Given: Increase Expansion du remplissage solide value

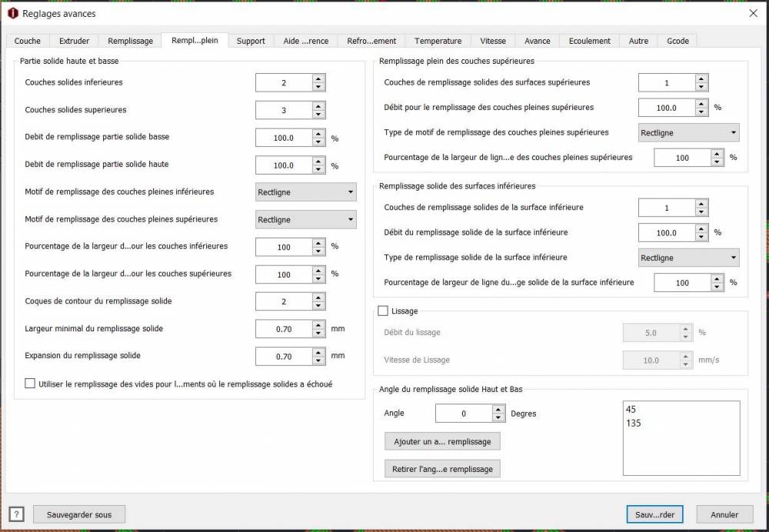Looking at the screenshot, I should coord(318,352).
